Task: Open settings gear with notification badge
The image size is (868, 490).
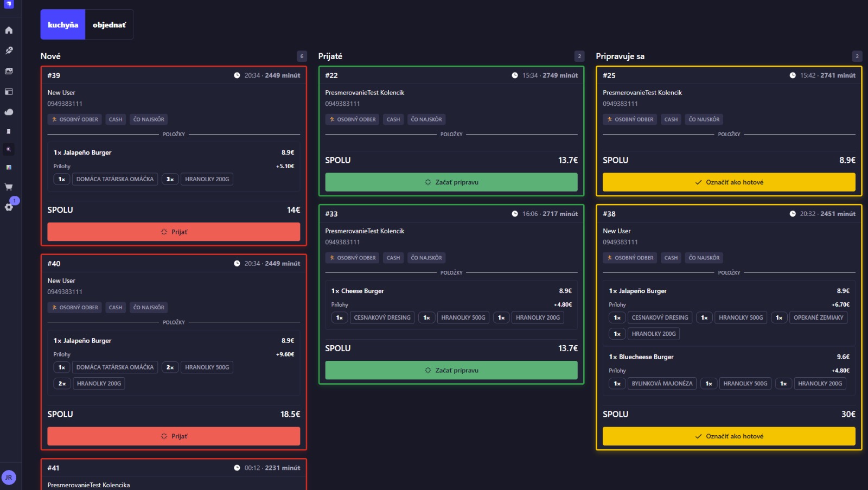Action: pos(9,207)
